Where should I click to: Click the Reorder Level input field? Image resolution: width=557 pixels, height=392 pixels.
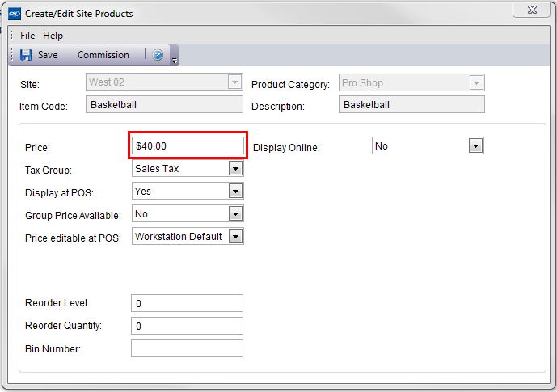(x=188, y=303)
